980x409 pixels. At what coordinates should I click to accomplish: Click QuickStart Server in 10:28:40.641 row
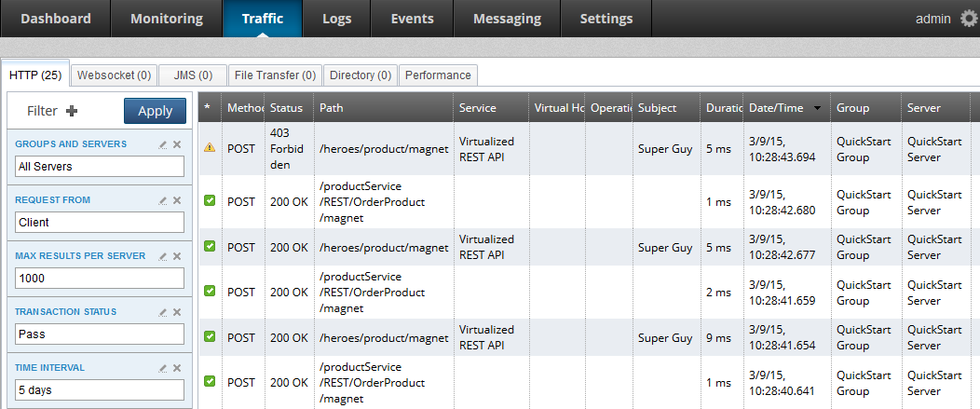point(933,383)
